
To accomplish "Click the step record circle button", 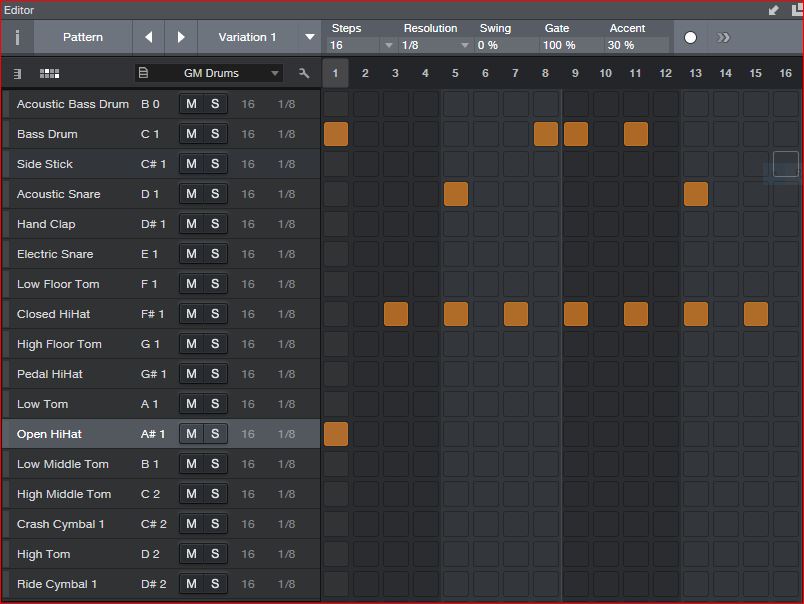I will [690, 38].
